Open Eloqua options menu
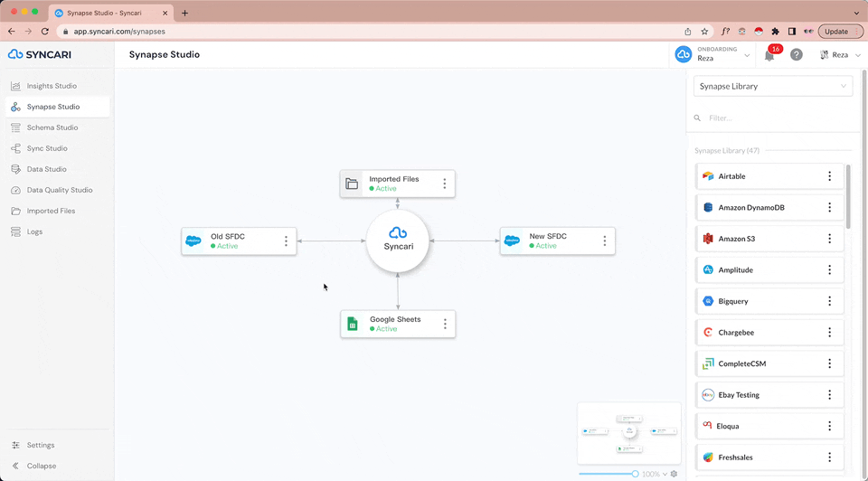868x481 pixels. click(x=829, y=426)
